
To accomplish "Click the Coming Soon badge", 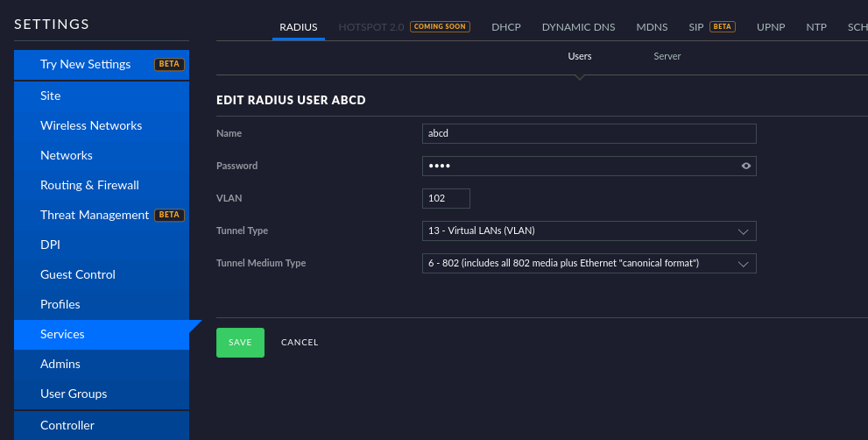I will pos(440,26).
